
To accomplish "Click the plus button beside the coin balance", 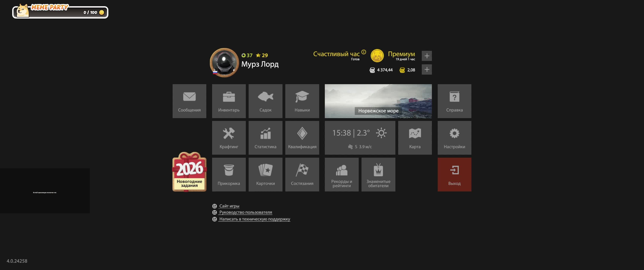I will click(x=427, y=69).
